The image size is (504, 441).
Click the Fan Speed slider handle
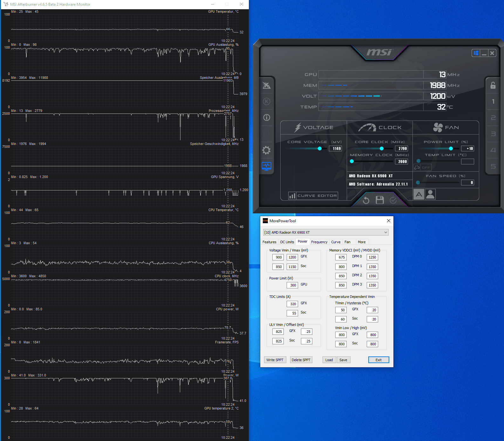pos(418,183)
